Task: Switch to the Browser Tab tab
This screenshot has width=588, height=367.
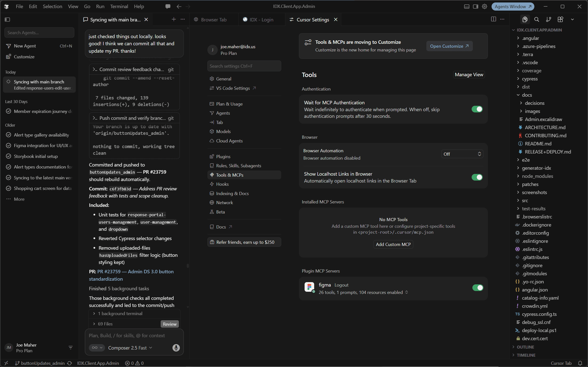Action: pyautogui.click(x=214, y=19)
